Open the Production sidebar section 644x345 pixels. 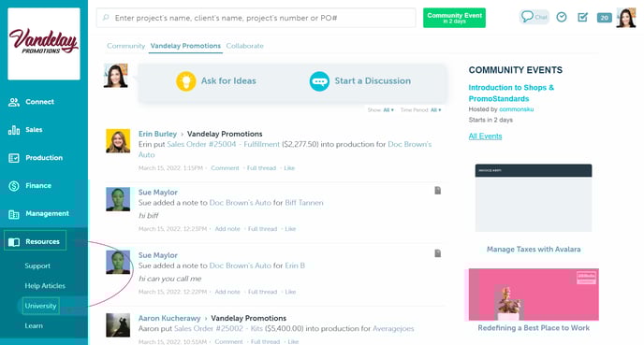(x=36, y=157)
